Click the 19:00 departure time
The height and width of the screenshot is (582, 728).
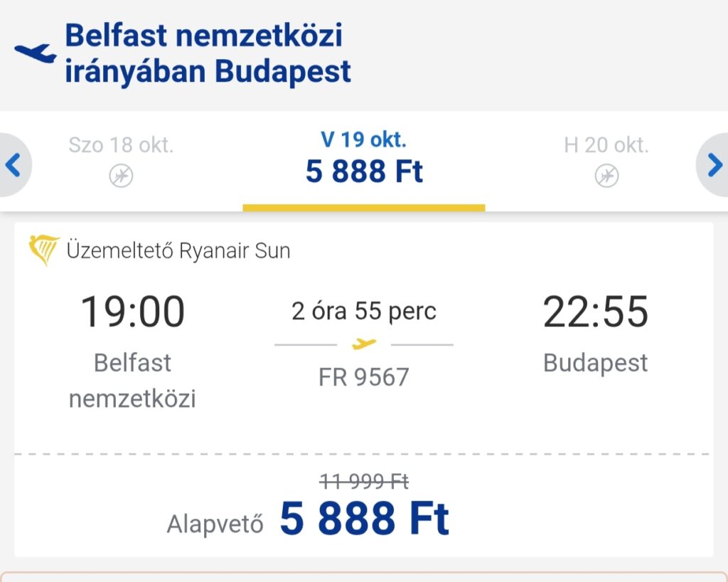tap(133, 312)
